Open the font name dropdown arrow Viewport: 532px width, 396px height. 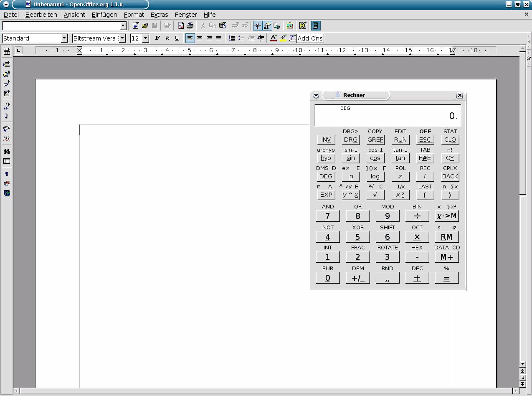[122, 38]
